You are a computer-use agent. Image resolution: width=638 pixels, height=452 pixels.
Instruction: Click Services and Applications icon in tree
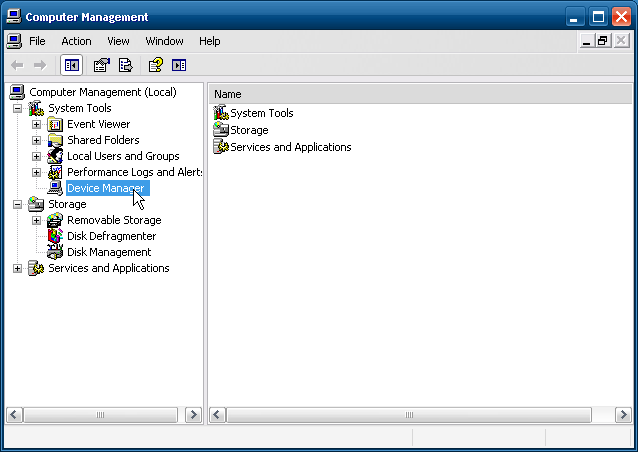click(36, 268)
